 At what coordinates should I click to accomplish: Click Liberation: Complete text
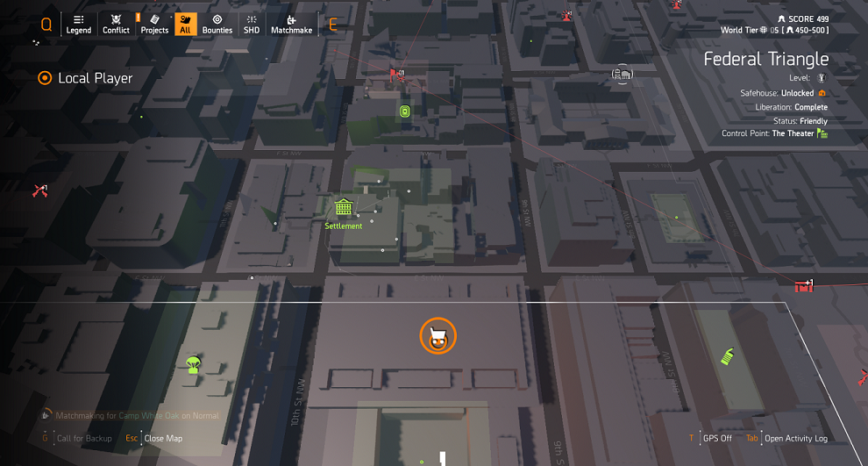click(x=792, y=107)
